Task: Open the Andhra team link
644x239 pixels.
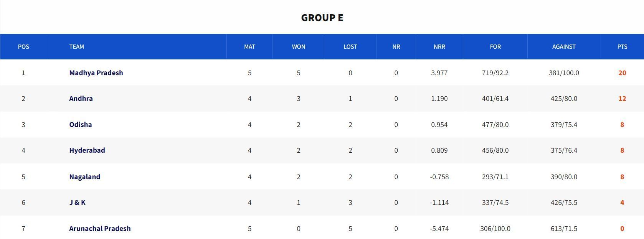Action: (81, 99)
